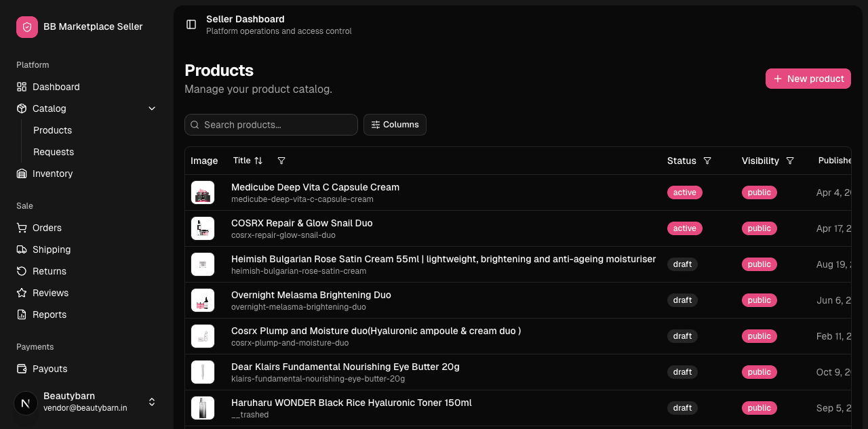Toggle the sidebar panel icon
868x429 pixels.
click(191, 24)
